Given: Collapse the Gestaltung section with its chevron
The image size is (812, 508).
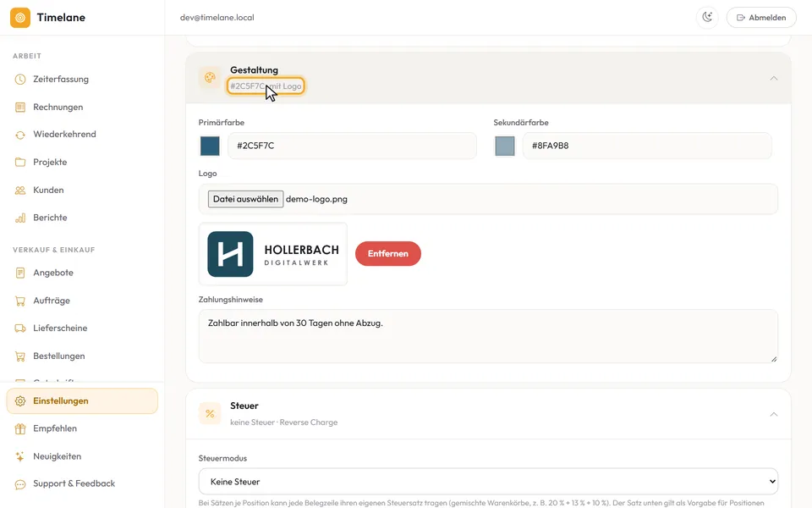Looking at the screenshot, I should [774, 78].
